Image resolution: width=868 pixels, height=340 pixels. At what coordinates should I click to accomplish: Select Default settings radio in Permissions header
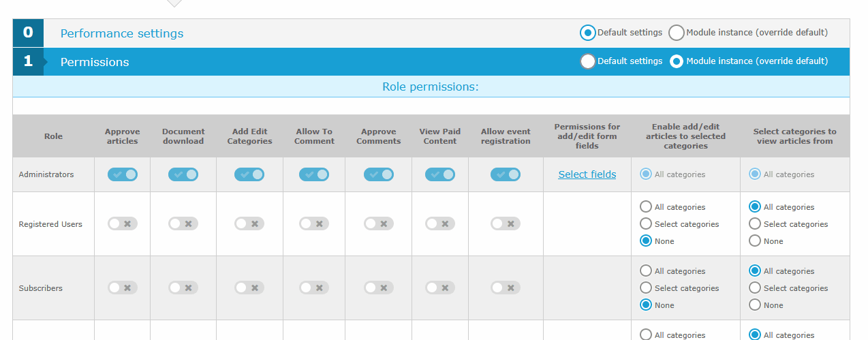point(588,61)
